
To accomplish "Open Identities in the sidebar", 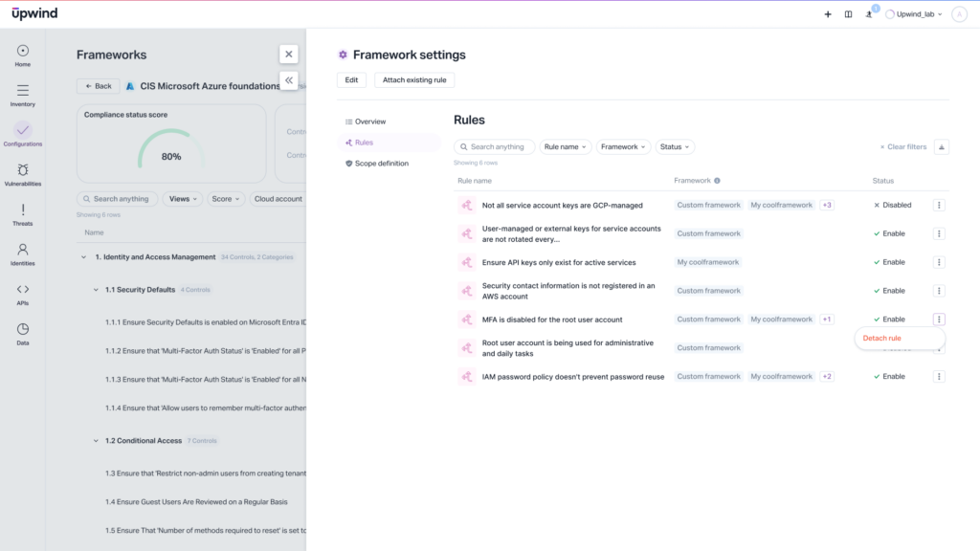I will point(23,254).
